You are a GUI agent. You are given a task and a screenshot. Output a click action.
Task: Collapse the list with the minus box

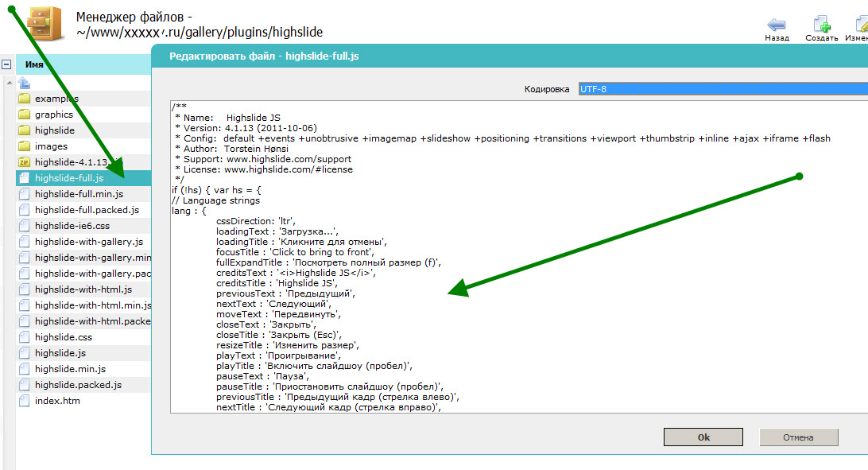point(6,64)
